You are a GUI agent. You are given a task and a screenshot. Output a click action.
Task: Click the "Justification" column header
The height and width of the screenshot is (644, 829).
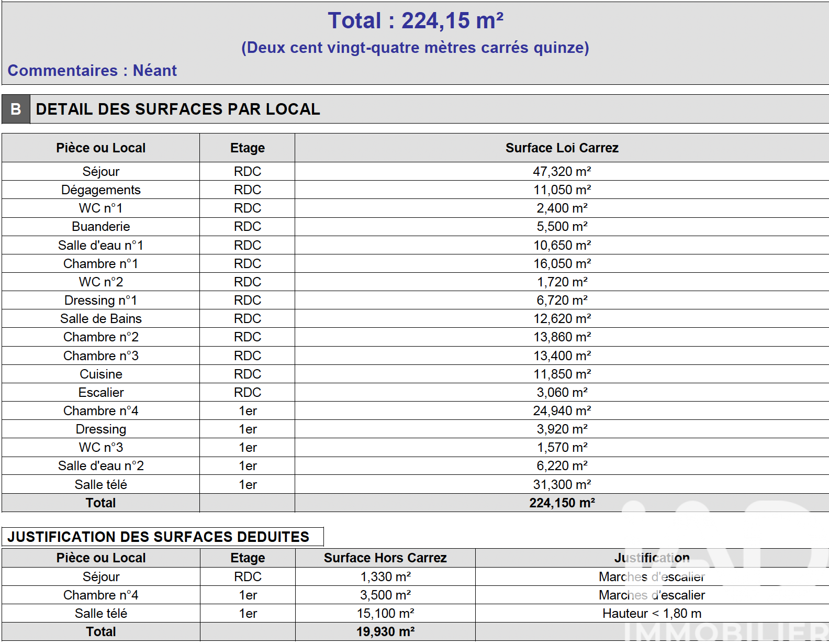[x=652, y=558]
